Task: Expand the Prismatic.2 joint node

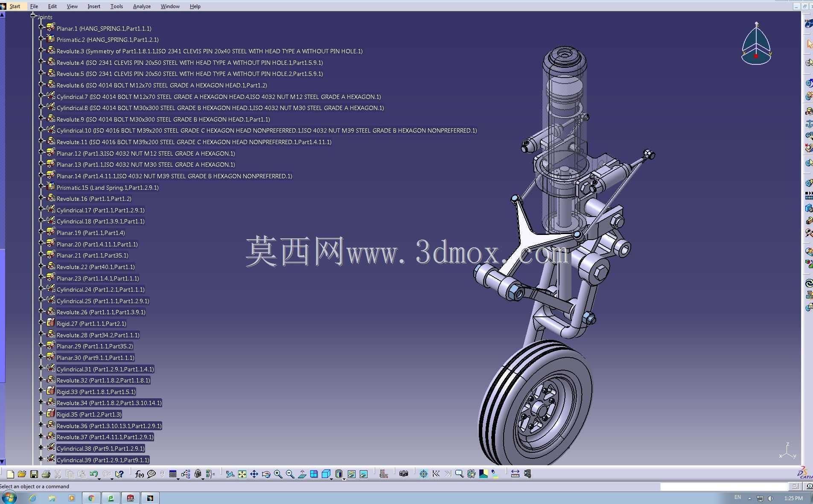Action: pos(41,38)
